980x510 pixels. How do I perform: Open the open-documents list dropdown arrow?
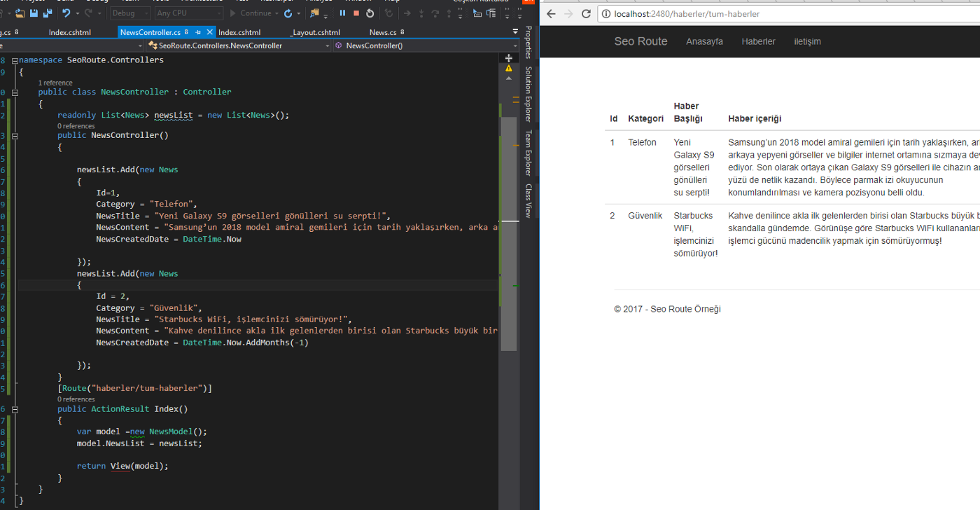[515, 32]
